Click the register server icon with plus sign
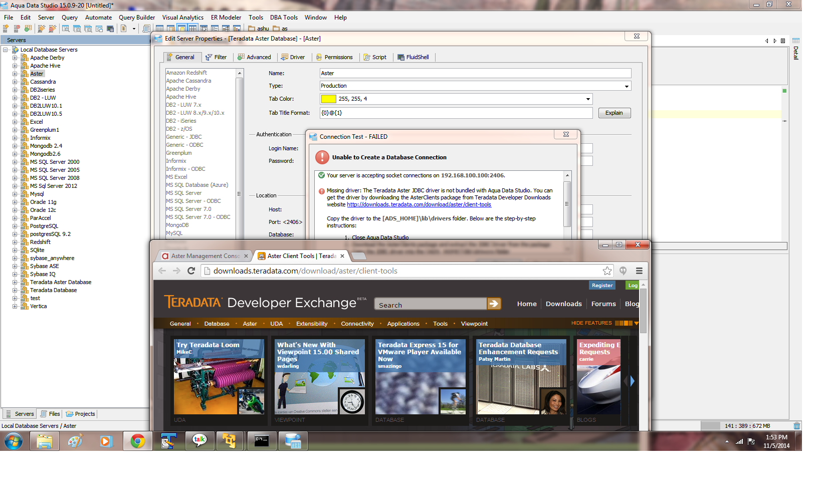The image size is (821, 504). 6,29
